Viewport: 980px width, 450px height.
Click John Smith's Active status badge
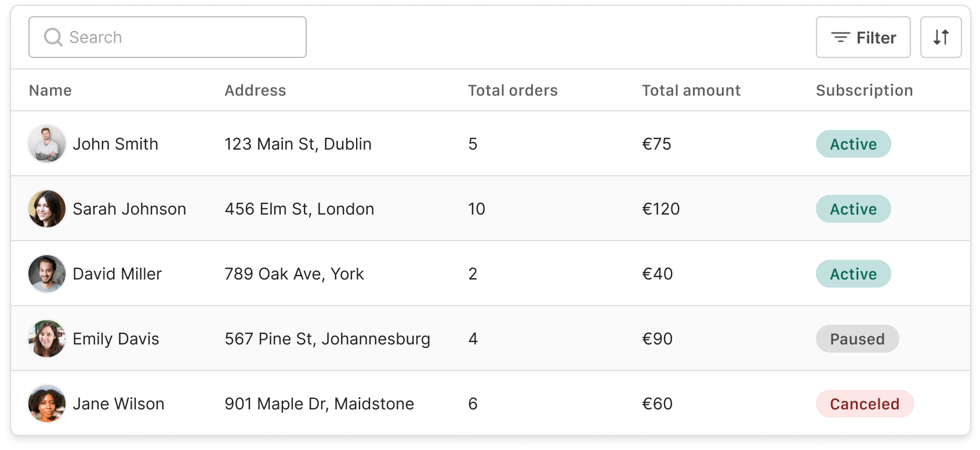coord(853,144)
